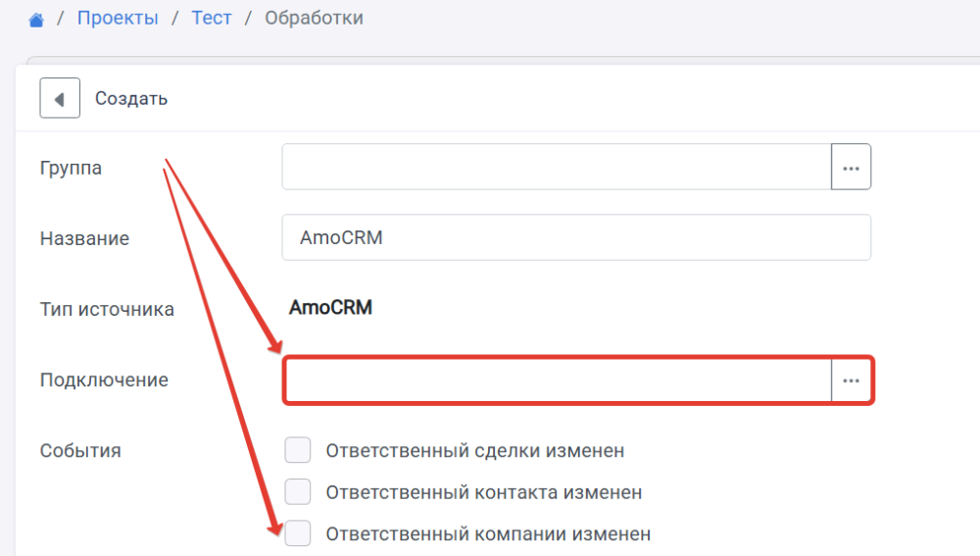Check Ответственный компании изменен checkbox

tap(298, 533)
